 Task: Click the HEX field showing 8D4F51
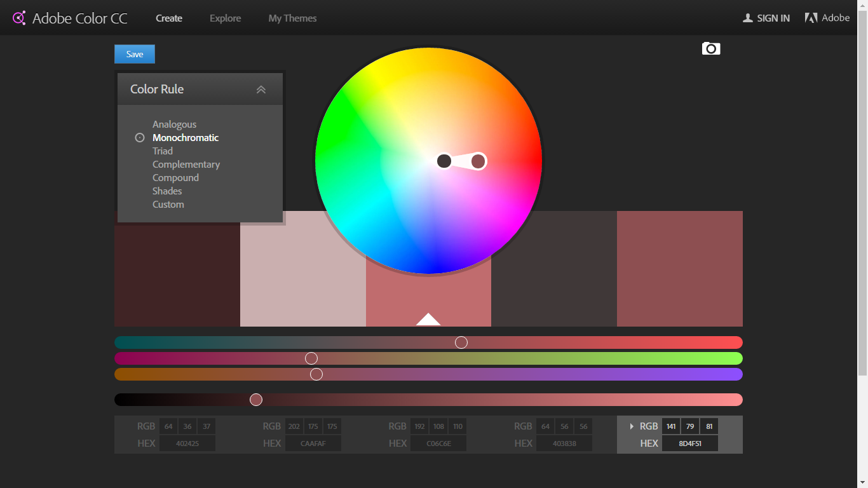click(690, 444)
